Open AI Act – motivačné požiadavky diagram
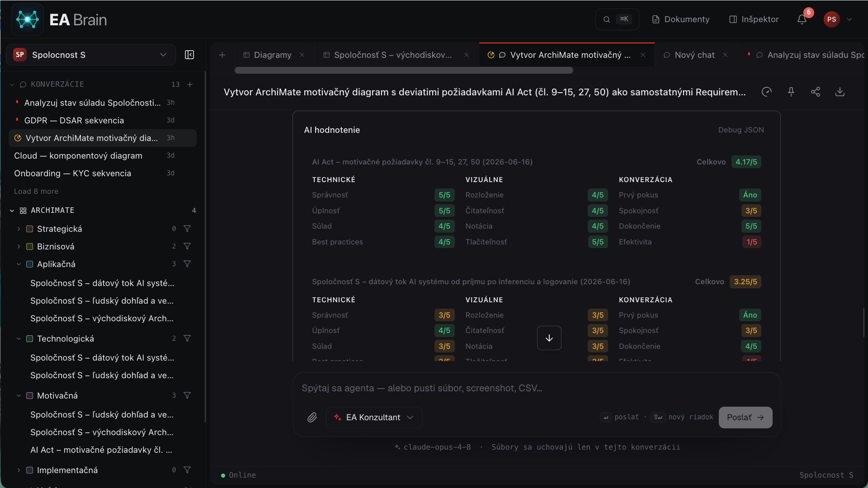The width and height of the screenshot is (868, 488). pyautogui.click(x=101, y=450)
